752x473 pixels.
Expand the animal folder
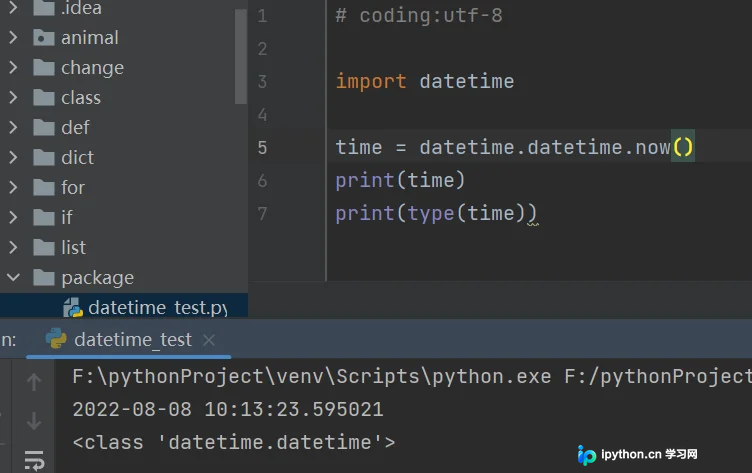pos(13,37)
